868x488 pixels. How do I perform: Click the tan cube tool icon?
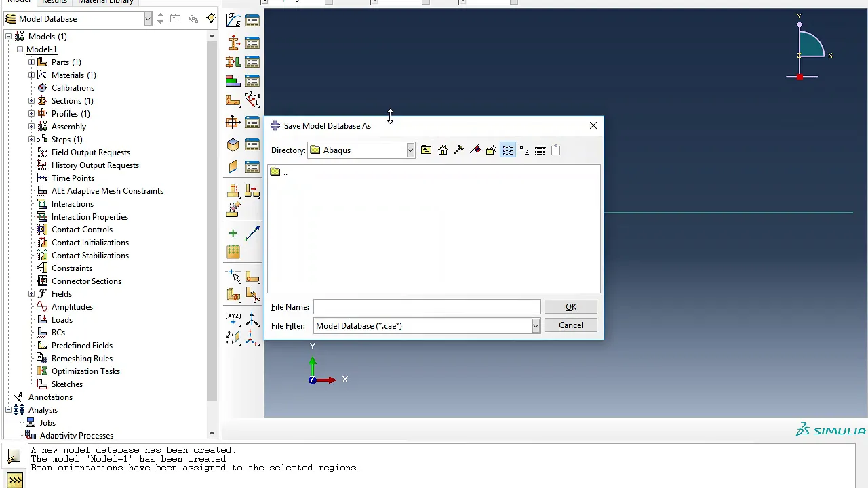coord(233,144)
